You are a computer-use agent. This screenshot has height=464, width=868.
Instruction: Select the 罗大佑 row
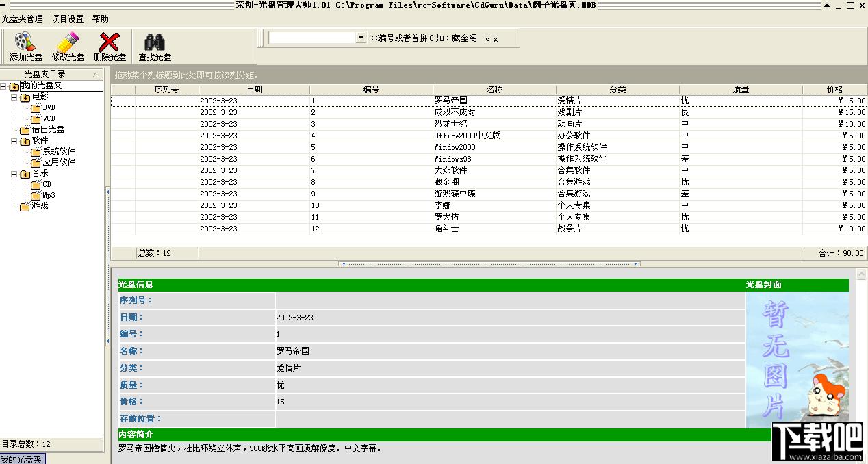489,217
